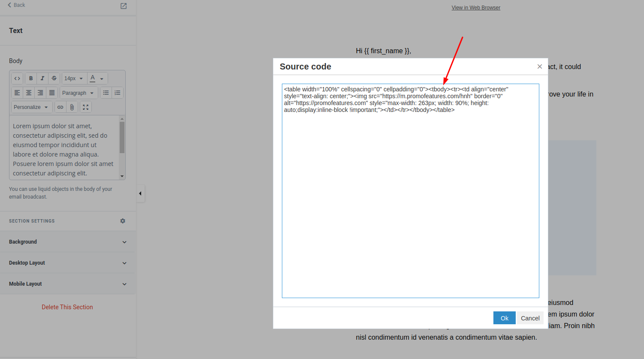
Task: Toggle italic formatting in Body toolbar
Action: [x=42, y=78]
